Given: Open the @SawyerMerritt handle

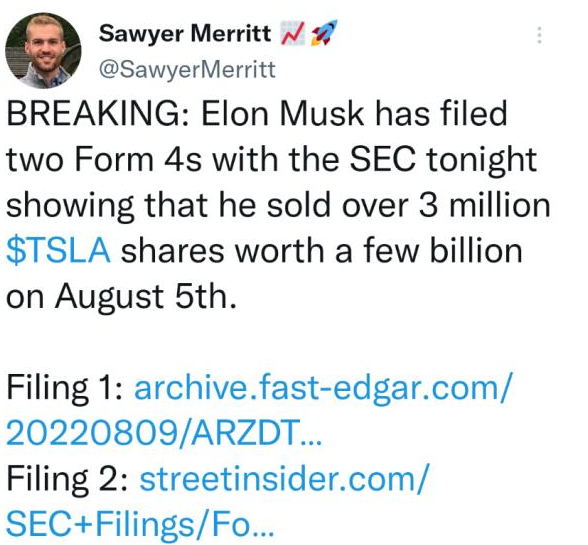Looking at the screenshot, I should click(x=187, y=69).
